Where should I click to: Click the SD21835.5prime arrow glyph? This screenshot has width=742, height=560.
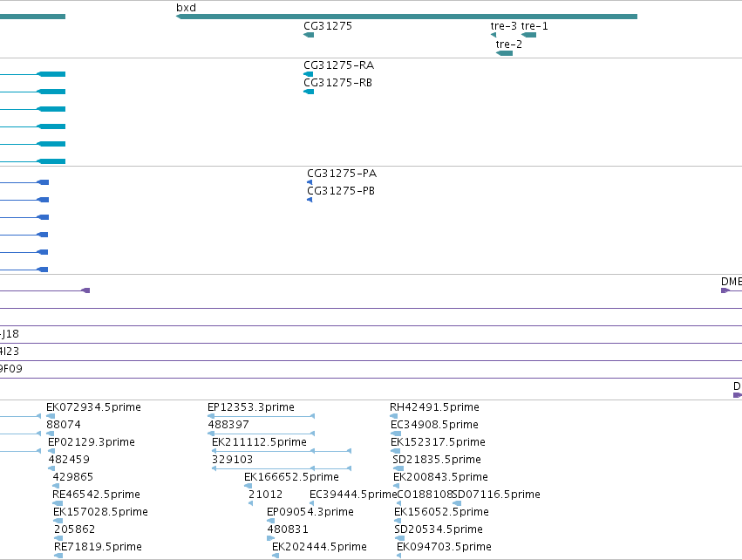[398, 468]
